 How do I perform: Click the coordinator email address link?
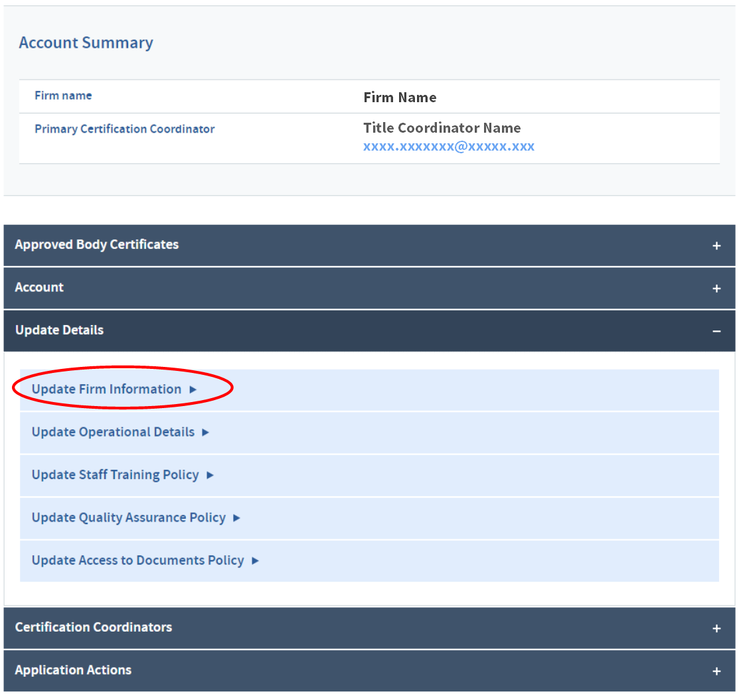click(448, 147)
